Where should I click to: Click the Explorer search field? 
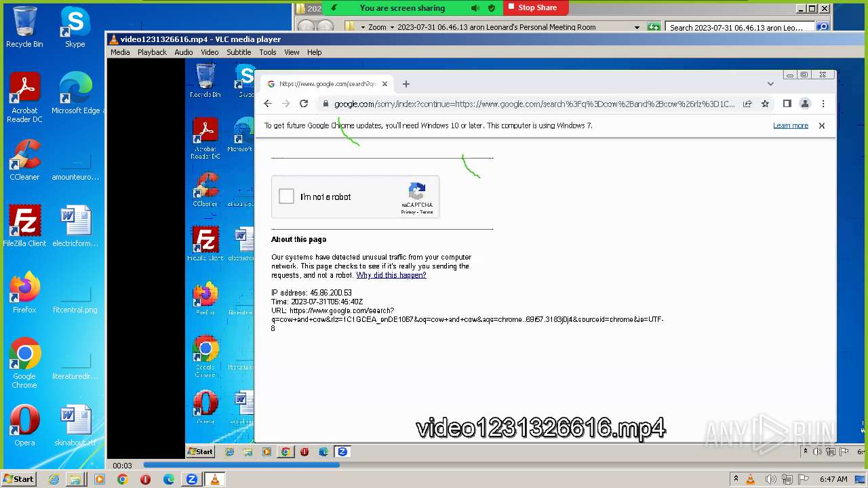click(741, 27)
